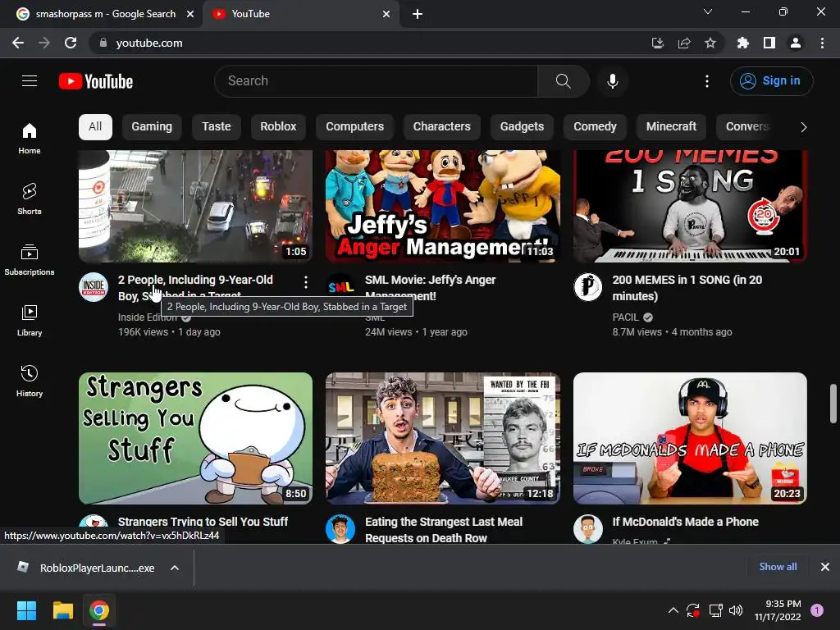Open avatar of If McDonald's Made a Phone channel

pos(588,529)
